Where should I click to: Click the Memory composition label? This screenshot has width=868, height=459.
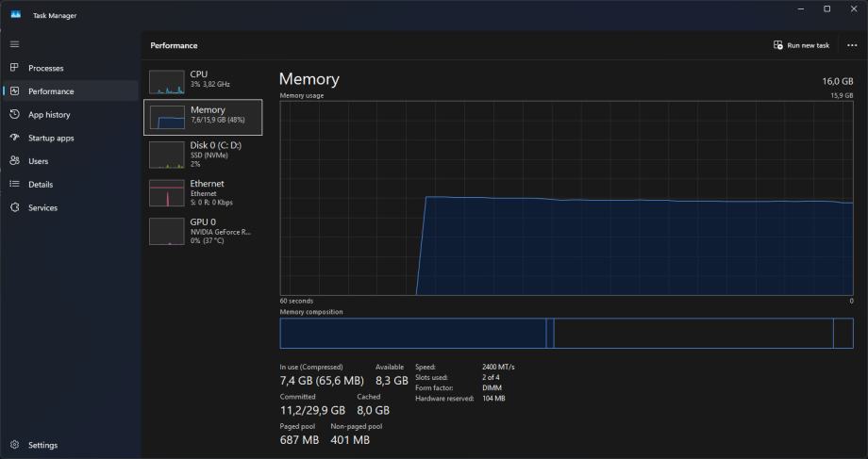pos(311,312)
